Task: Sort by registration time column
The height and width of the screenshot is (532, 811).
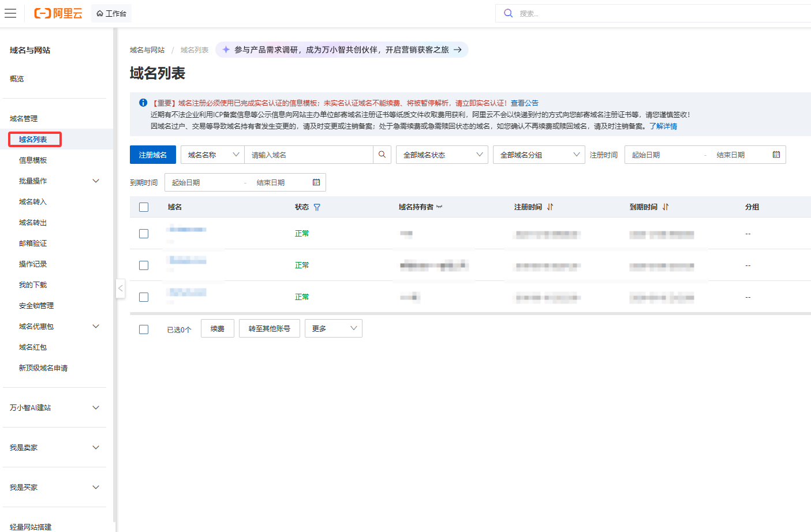Action: (x=550, y=207)
